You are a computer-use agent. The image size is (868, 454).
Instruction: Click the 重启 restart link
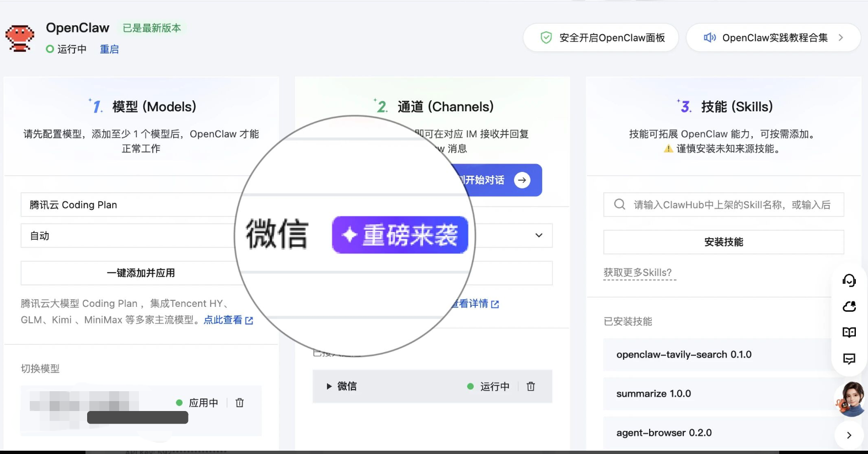pyautogui.click(x=109, y=49)
